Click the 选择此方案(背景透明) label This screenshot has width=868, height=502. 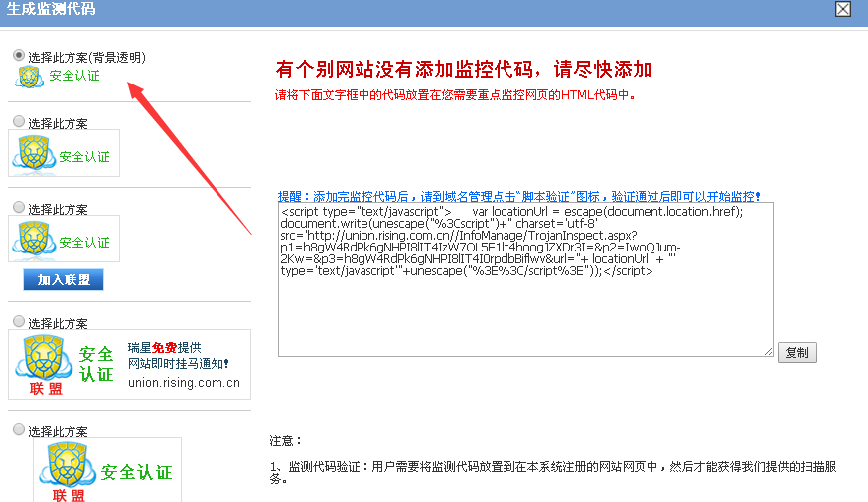point(87,57)
